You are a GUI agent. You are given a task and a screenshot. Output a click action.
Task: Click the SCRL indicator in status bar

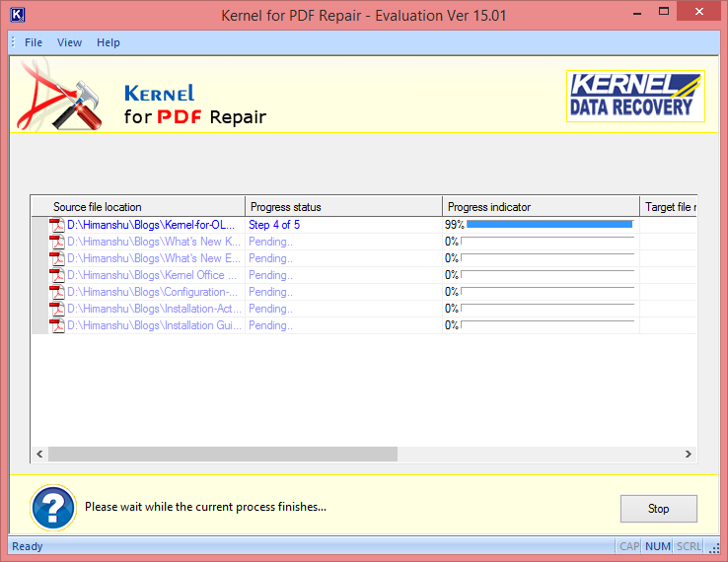pos(689,546)
